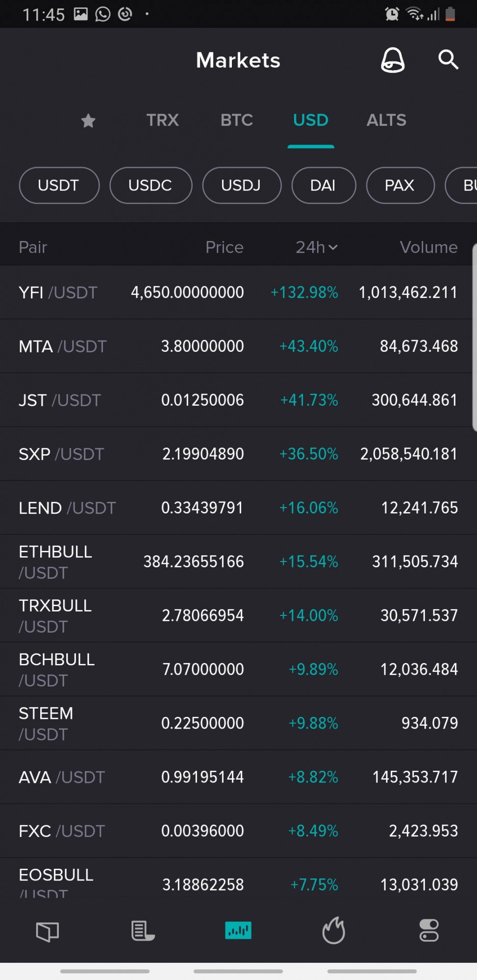Open the flame trending icon
The image size is (477, 980).
[x=333, y=930]
